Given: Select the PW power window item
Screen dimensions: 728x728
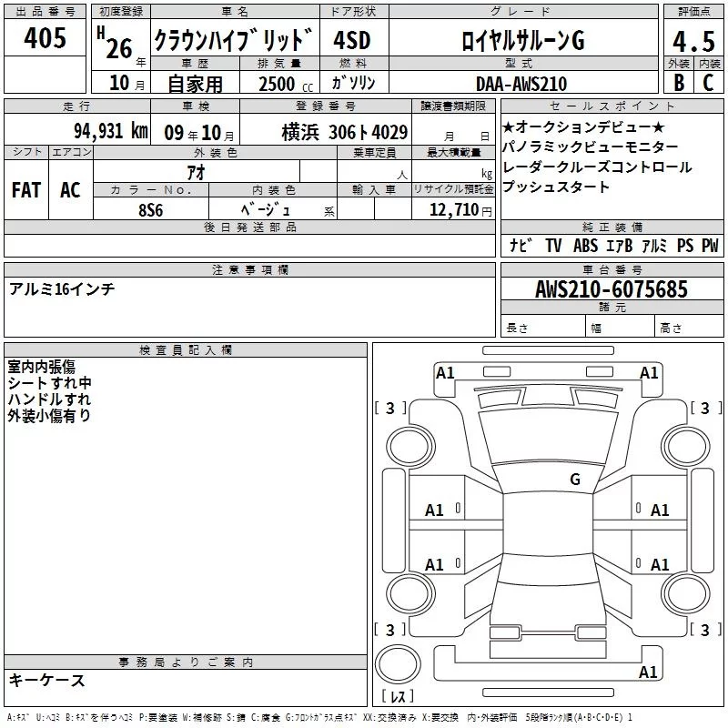Looking at the screenshot, I should pyautogui.click(x=709, y=246).
